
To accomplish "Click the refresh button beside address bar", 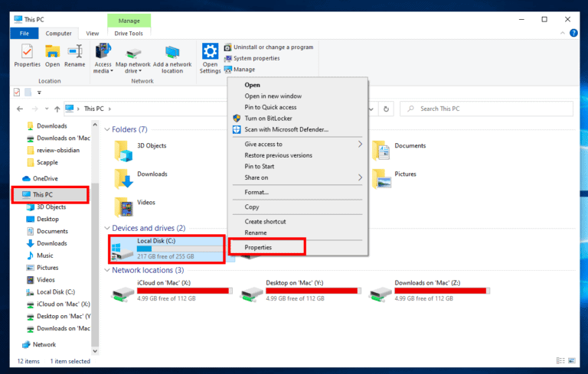I will click(x=387, y=109).
